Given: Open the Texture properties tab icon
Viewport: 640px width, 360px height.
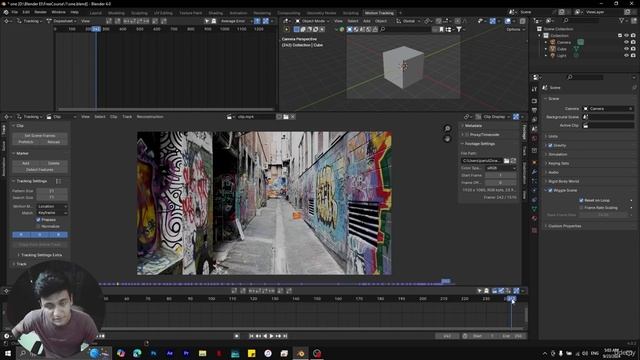Looking at the screenshot, I should 534,231.
